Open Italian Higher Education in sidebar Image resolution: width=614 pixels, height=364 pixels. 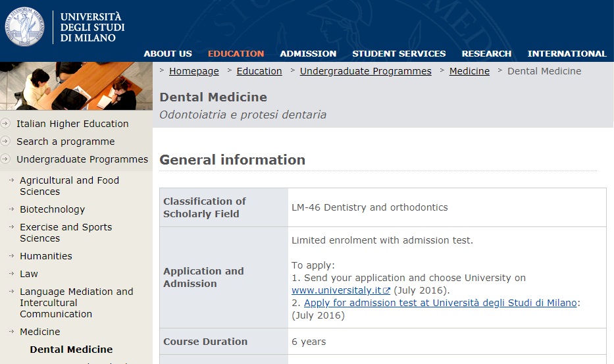click(72, 124)
